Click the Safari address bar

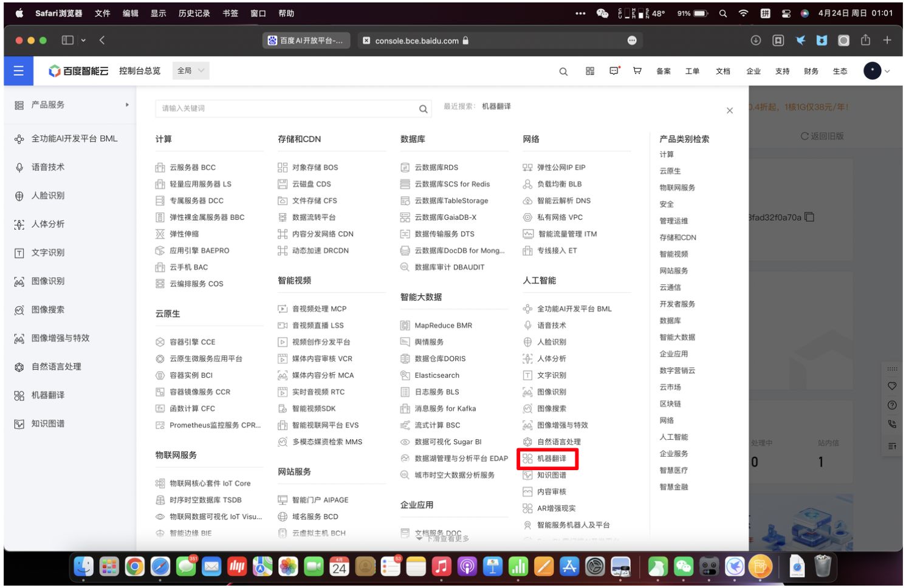(499, 41)
